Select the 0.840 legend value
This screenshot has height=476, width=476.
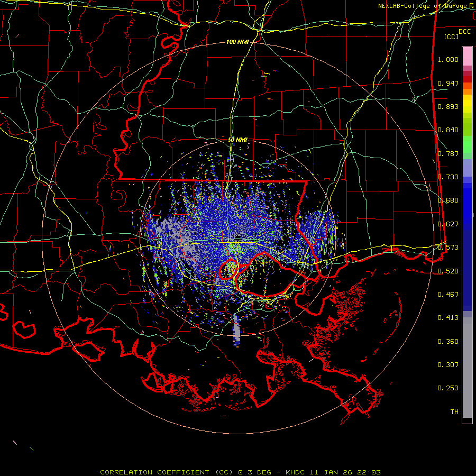(x=448, y=130)
